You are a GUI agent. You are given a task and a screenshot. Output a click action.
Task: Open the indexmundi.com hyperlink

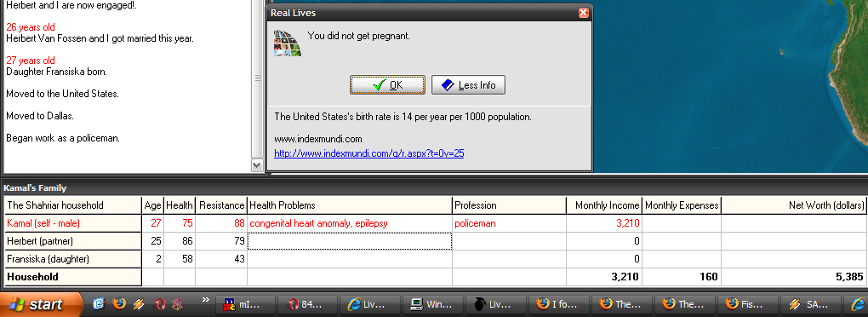pos(368,153)
